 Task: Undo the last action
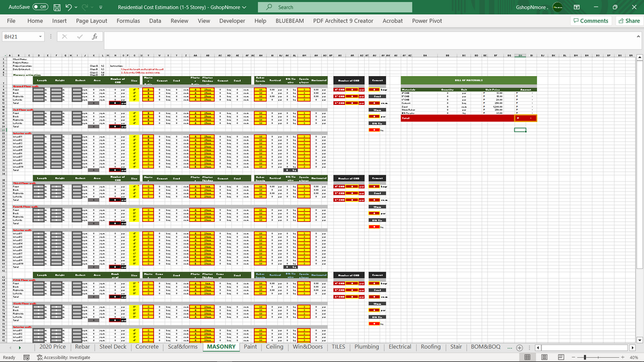pyautogui.click(x=68, y=7)
